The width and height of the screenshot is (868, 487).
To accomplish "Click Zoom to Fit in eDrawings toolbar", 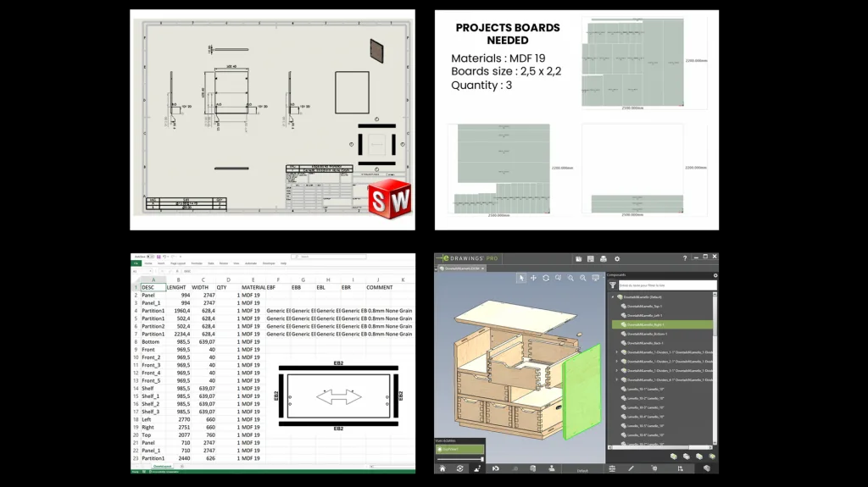I will click(x=583, y=278).
